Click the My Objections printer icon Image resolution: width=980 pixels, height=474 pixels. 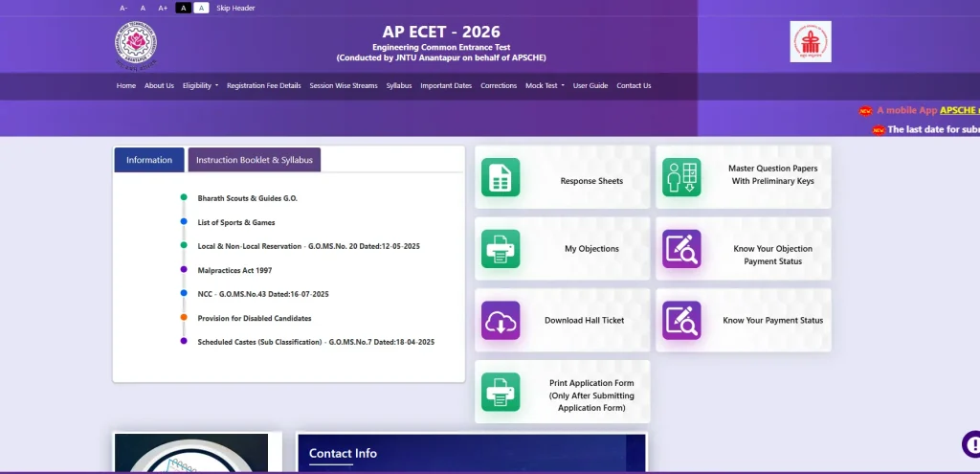click(x=500, y=248)
